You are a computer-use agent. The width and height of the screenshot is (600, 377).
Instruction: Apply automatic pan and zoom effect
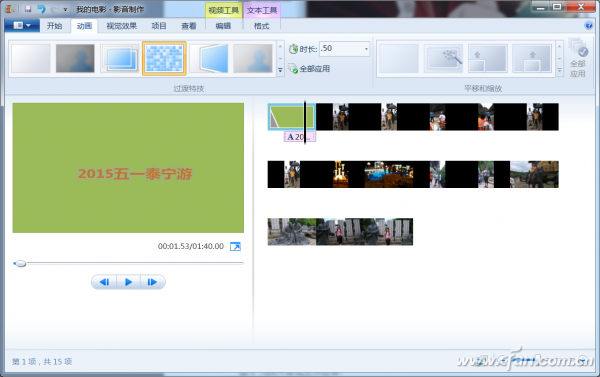[x=443, y=59]
